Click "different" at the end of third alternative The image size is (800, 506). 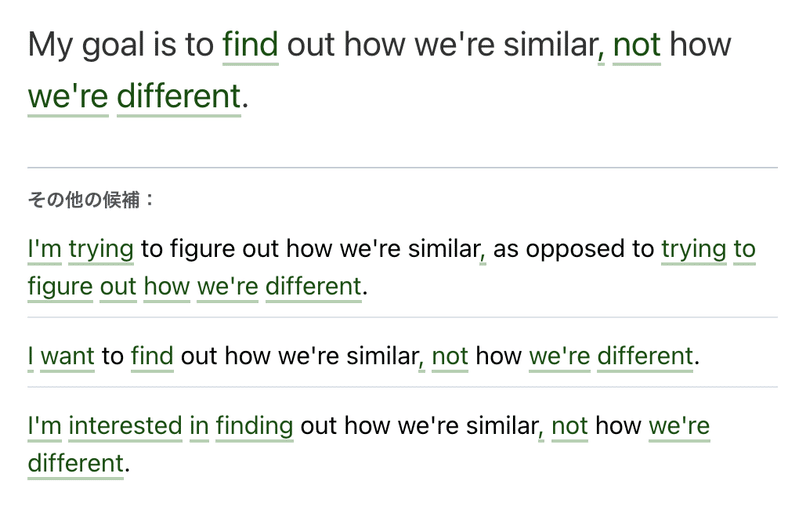point(76,464)
